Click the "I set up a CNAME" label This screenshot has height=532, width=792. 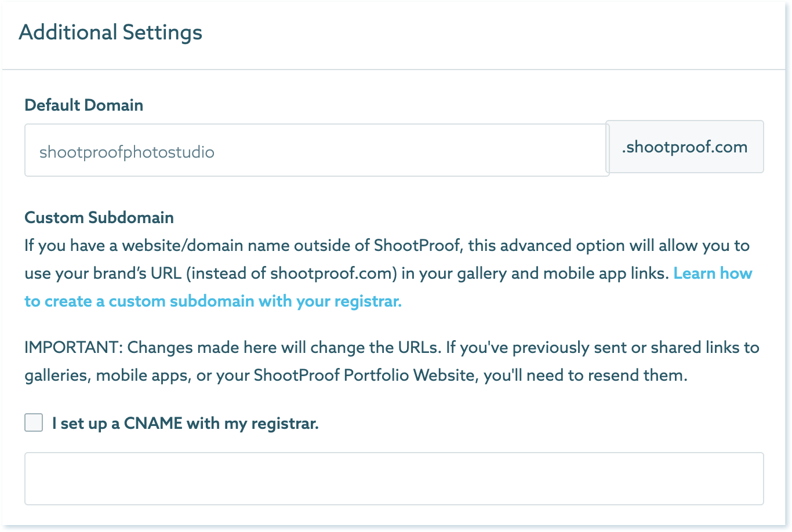pyautogui.click(x=185, y=424)
